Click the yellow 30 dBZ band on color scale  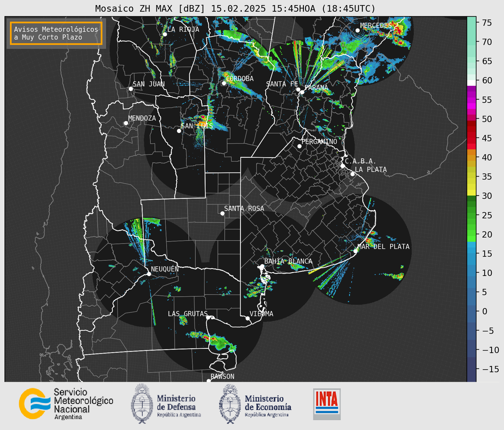[x=471, y=193]
